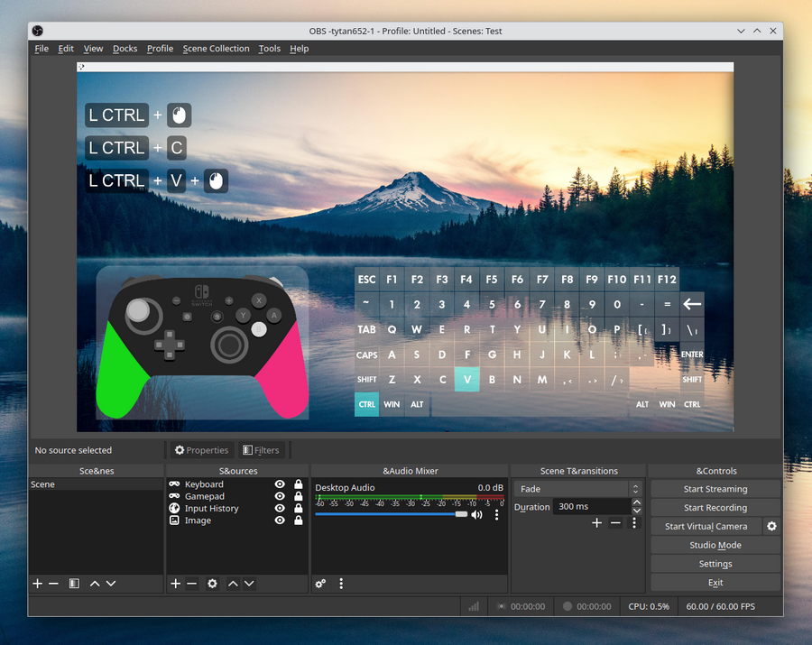Mute the Desktop Audio speaker icon
812x645 pixels.
point(476,514)
